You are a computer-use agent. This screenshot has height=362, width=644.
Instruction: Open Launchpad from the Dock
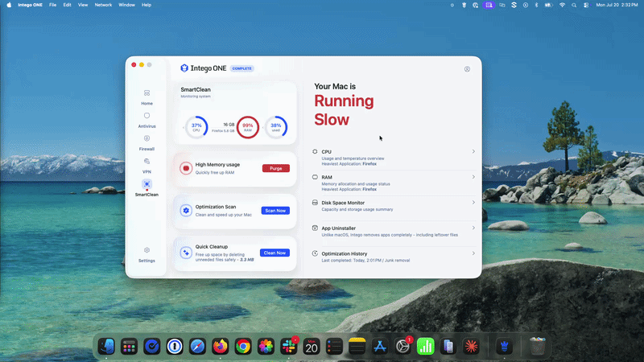pos(129,347)
